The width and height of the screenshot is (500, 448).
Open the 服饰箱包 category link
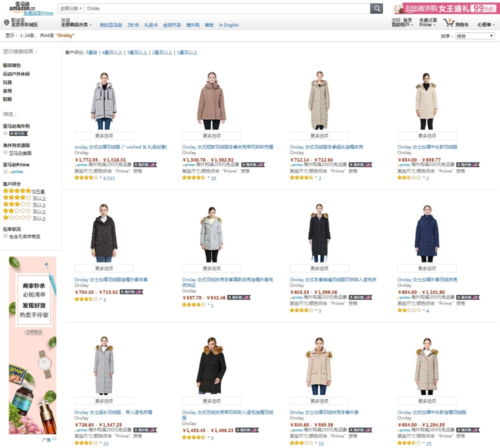coord(12,65)
